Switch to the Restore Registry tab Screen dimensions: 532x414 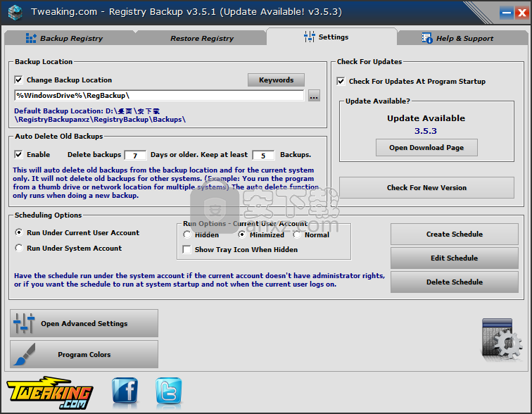tap(201, 38)
